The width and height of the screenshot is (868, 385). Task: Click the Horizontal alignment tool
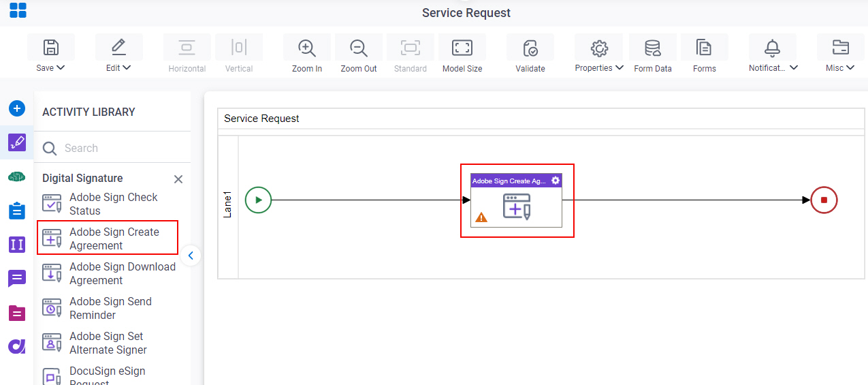coord(187,54)
